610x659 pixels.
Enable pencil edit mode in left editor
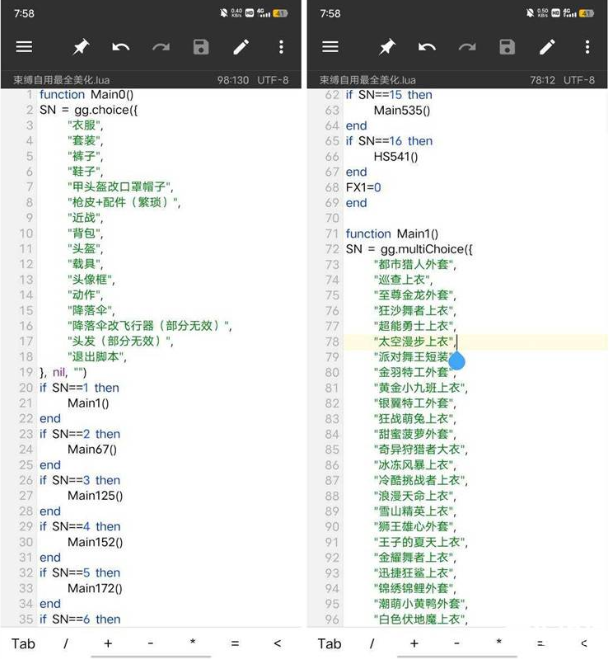pos(241,47)
